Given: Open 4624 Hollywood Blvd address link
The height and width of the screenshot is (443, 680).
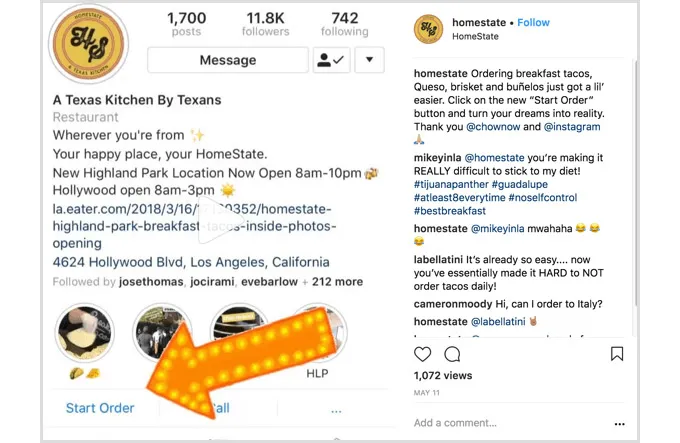Looking at the screenshot, I should click(x=191, y=262).
